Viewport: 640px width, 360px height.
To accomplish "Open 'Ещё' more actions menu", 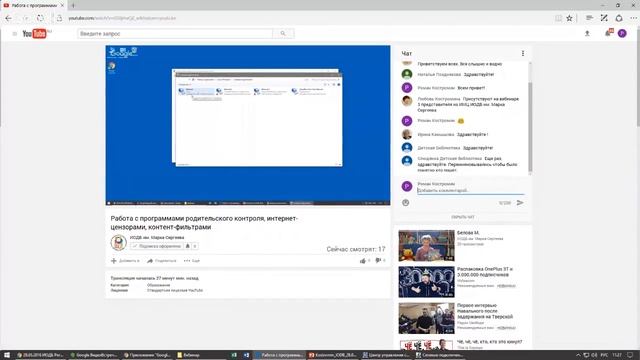I will pyautogui.click(x=192, y=261).
